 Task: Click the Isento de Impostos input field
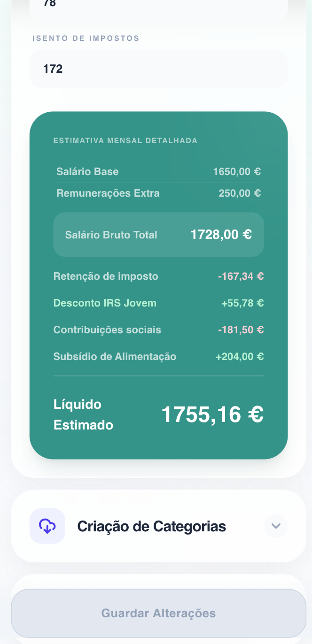click(x=158, y=69)
